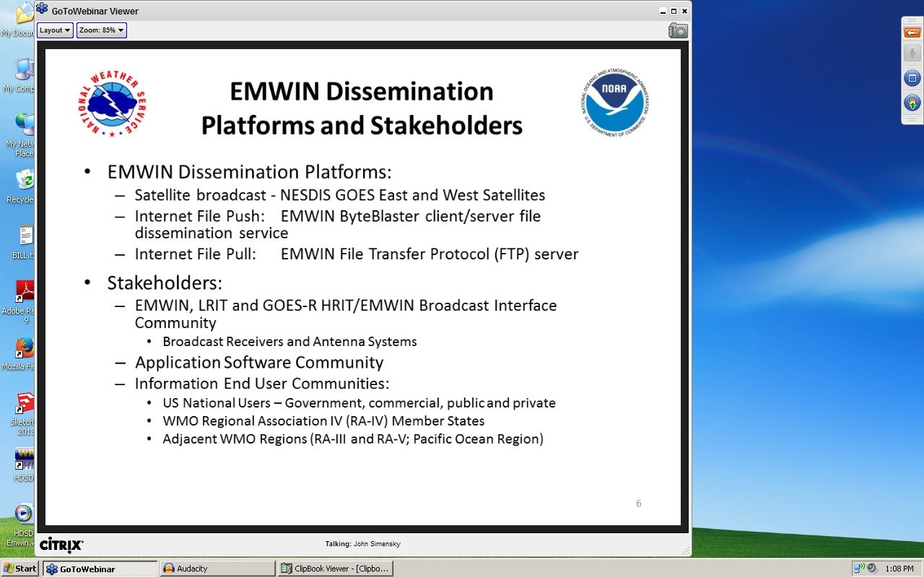
Task: Maximize the GoToWebinar Viewer window
Action: pyautogui.click(x=674, y=11)
